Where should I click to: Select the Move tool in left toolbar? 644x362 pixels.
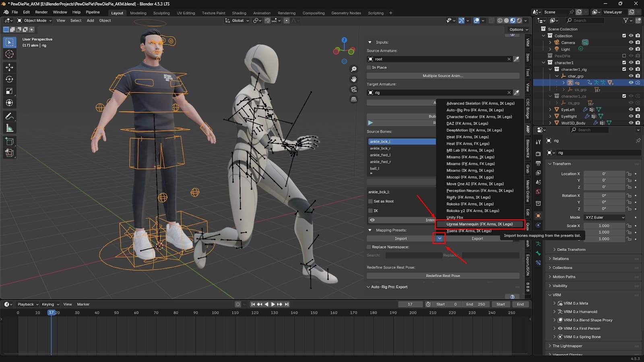coord(9,67)
